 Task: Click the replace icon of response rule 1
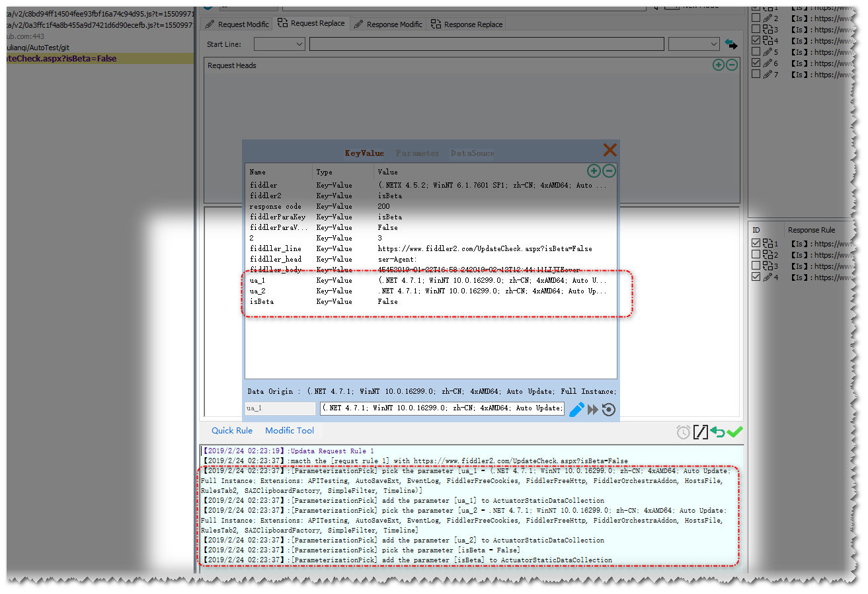(x=768, y=244)
